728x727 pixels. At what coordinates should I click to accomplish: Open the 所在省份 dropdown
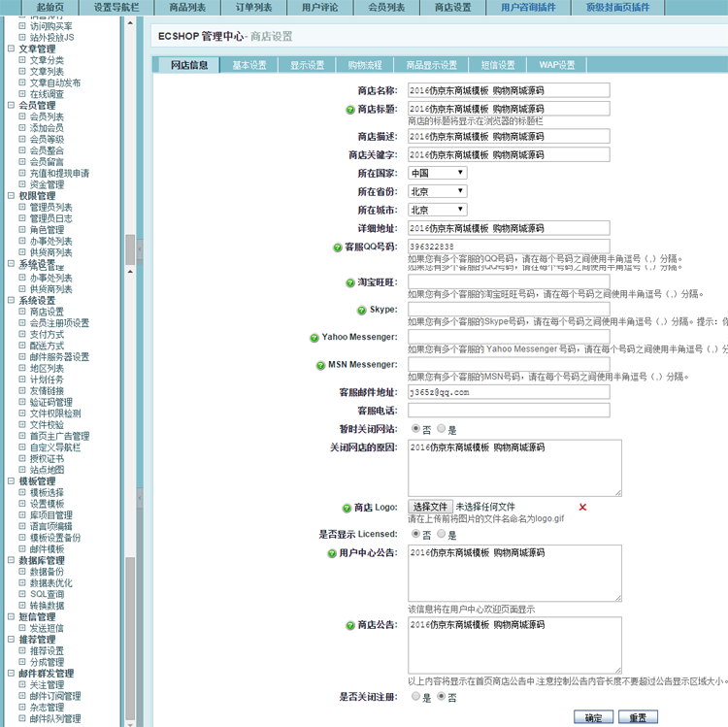(438, 192)
